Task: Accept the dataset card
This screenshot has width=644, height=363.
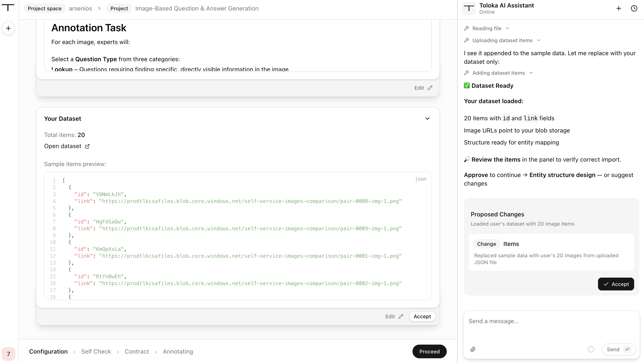Action: [422, 317]
